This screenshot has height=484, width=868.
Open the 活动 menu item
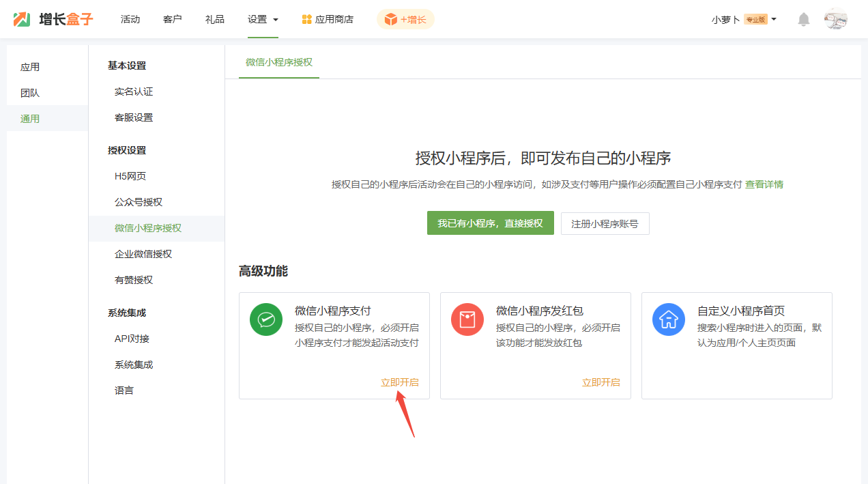tap(130, 20)
